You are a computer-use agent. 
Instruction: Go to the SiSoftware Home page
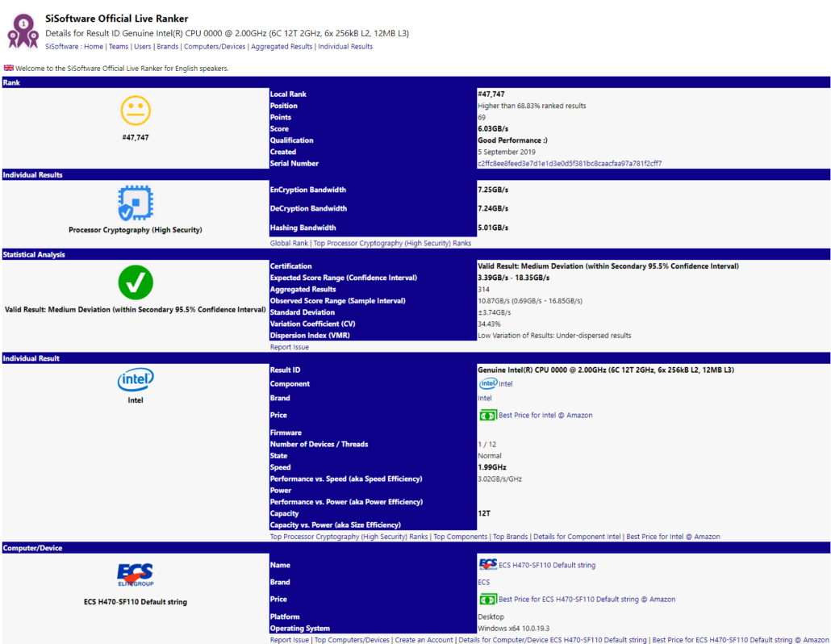[94, 46]
